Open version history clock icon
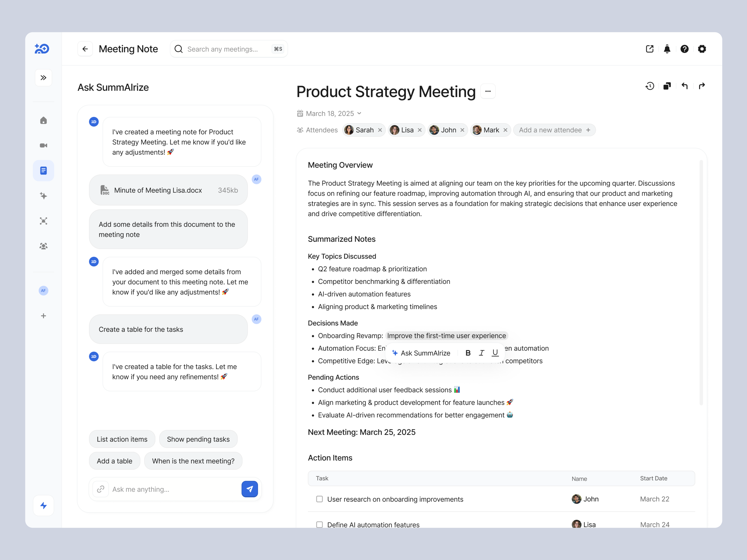Screen dimensions: 747x560 (650, 86)
